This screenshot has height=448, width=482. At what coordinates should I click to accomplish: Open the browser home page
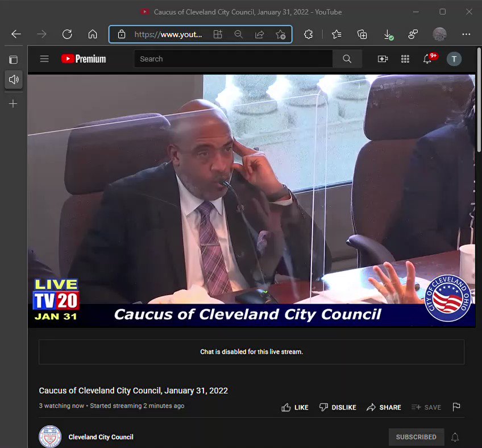(x=93, y=34)
